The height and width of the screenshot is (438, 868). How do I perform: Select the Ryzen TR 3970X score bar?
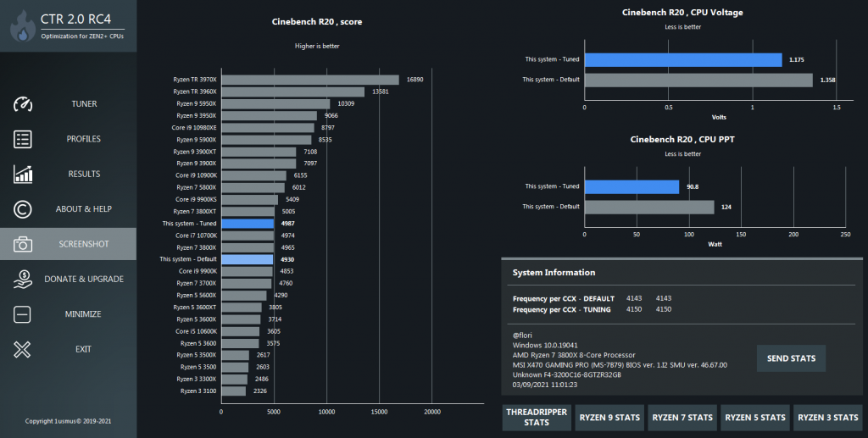[310, 80]
